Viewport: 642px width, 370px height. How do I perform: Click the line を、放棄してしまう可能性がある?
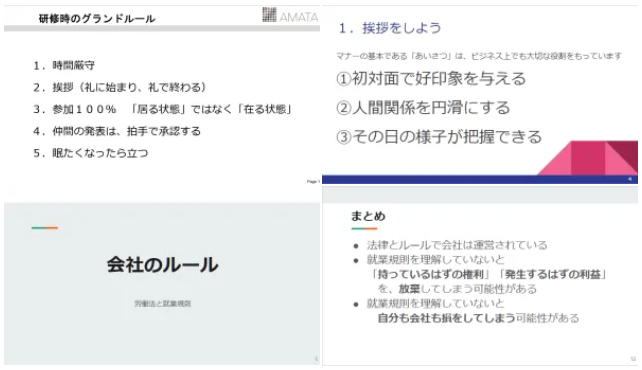click(x=457, y=289)
